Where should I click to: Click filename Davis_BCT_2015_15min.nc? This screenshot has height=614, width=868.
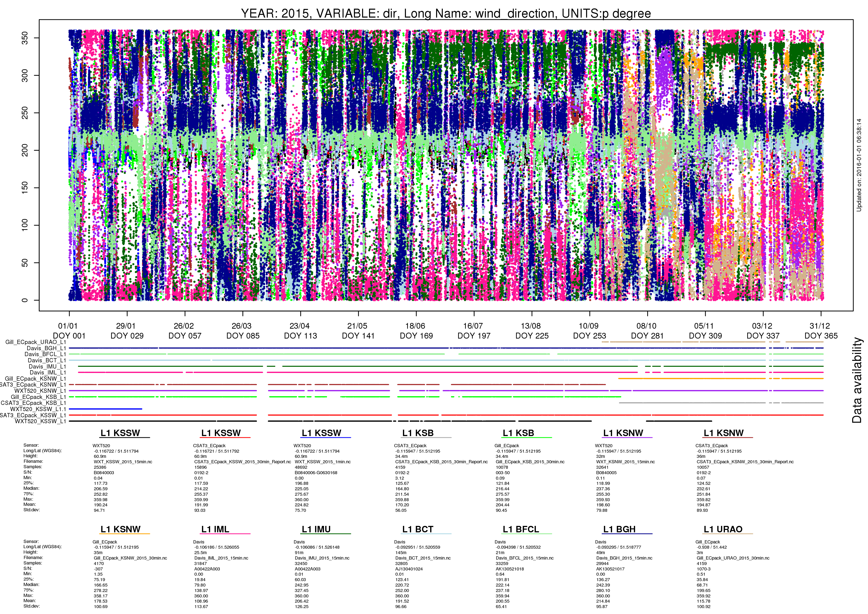pyautogui.click(x=423, y=558)
